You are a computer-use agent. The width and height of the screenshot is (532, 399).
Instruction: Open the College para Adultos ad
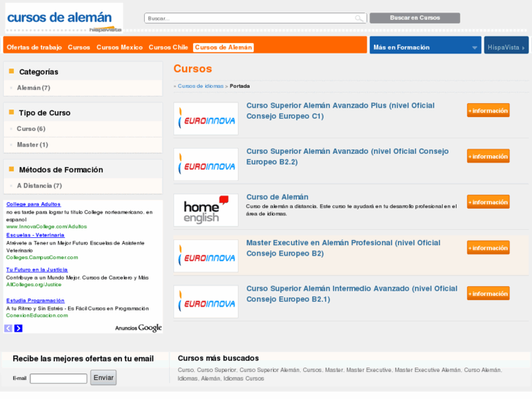tap(33, 204)
